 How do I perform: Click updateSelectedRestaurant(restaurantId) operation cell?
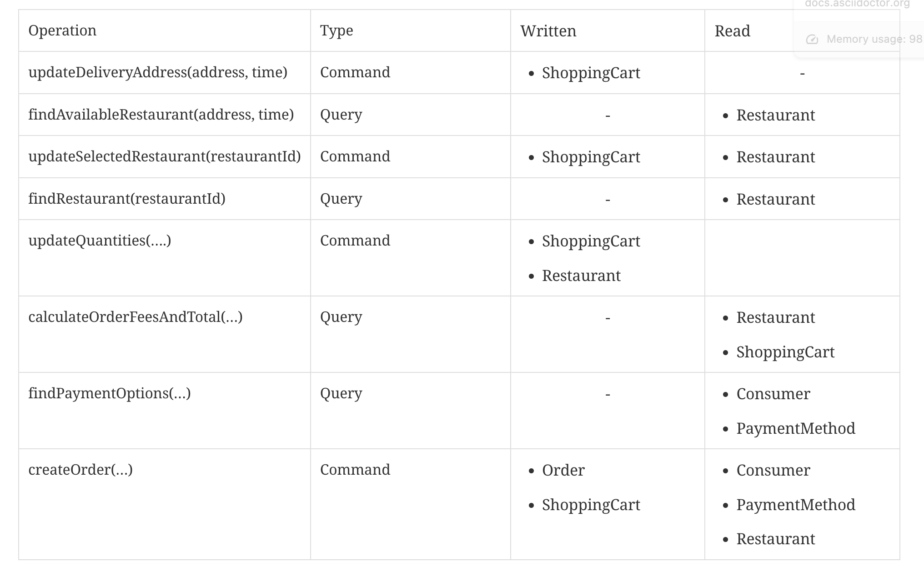point(164,156)
